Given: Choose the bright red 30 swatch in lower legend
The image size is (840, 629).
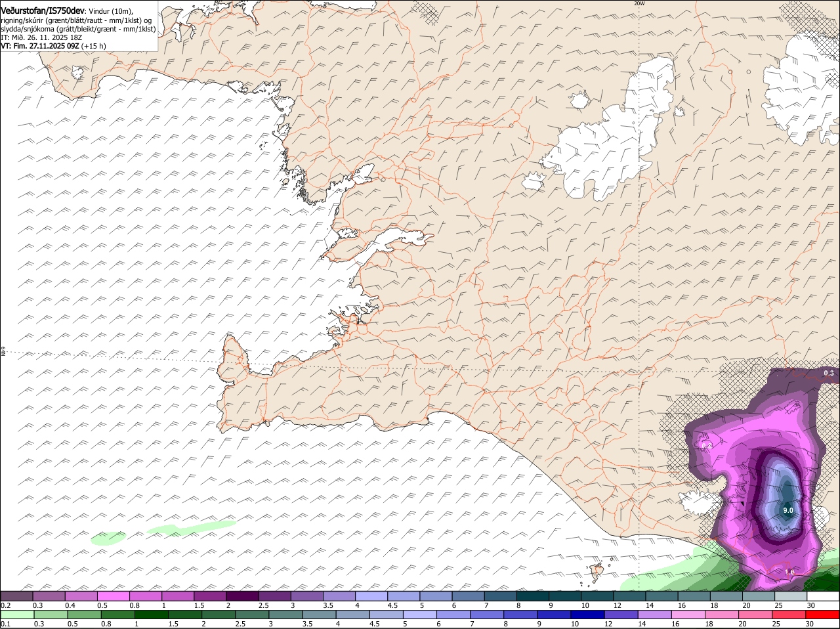Looking at the screenshot, I should point(823,615).
